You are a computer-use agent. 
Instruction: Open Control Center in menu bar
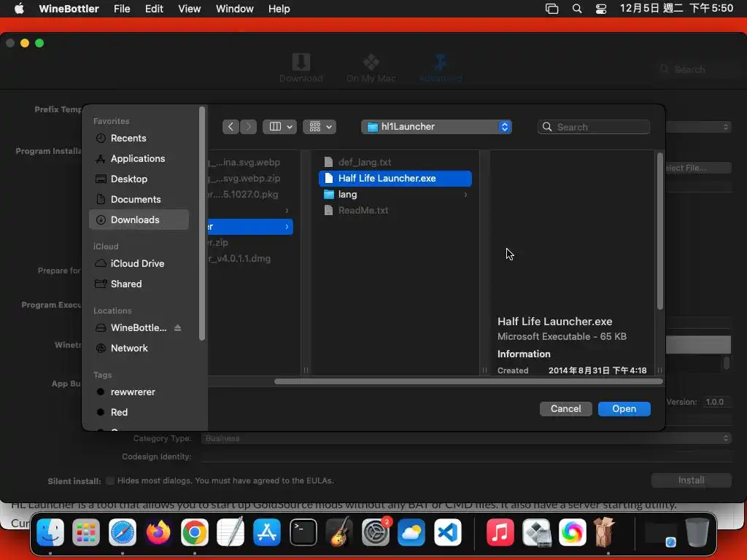click(x=601, y=9)
